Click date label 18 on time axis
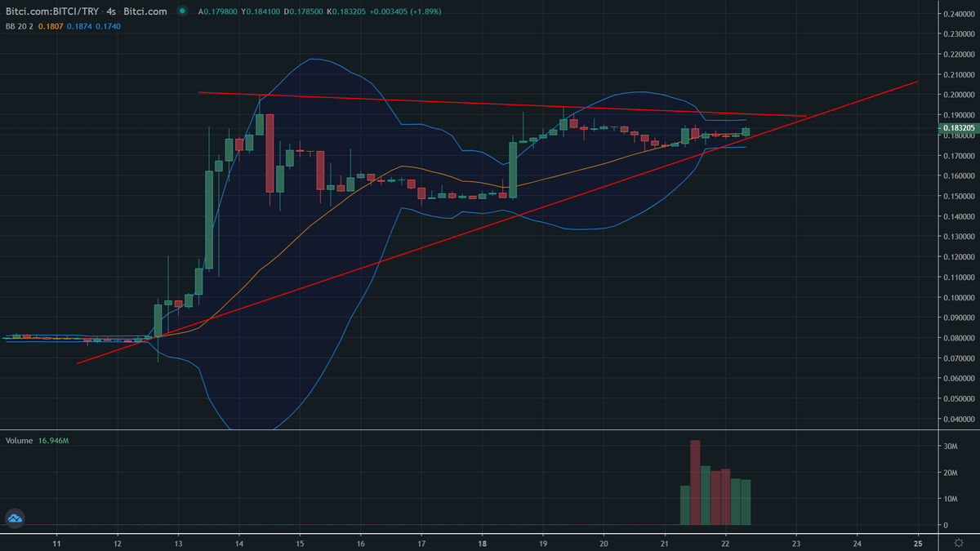 tap(483, 543)
